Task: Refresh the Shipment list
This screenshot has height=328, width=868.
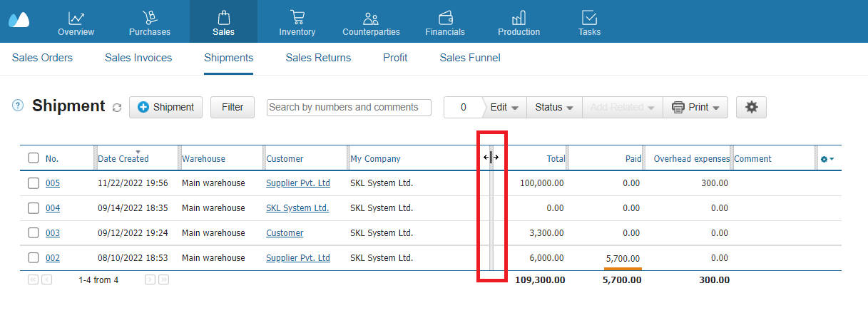Action: [117, 108]
